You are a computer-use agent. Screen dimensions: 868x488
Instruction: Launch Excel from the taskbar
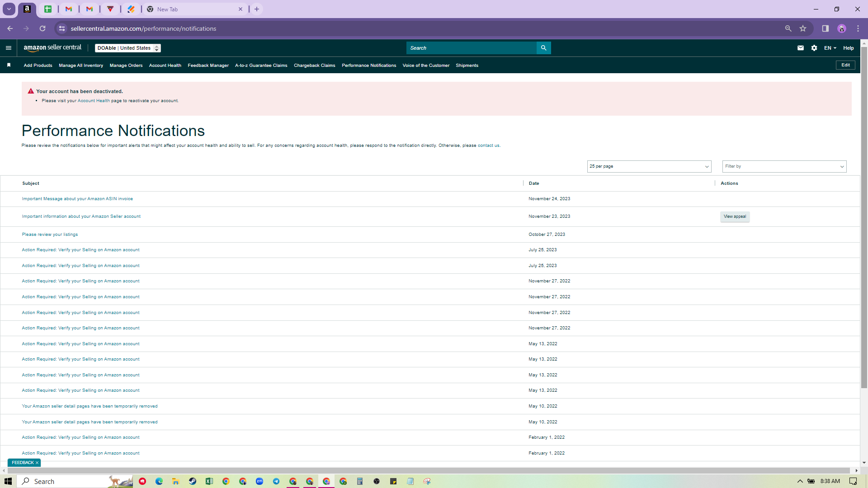click(x=209, y=481)
